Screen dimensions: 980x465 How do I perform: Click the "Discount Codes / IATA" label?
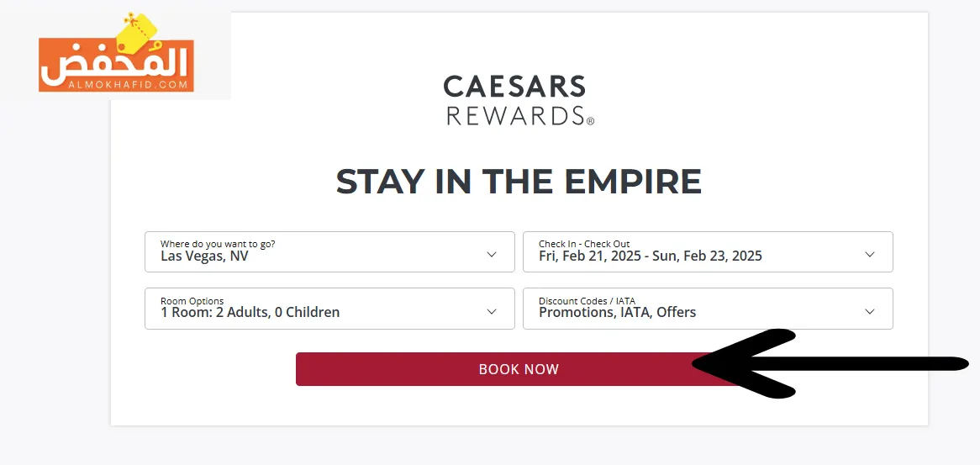pos(587,301)
